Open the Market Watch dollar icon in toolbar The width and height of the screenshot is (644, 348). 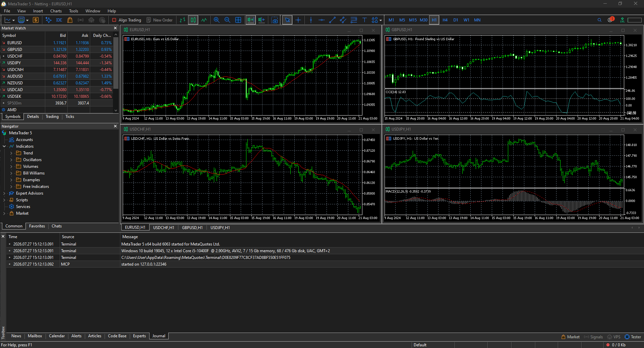pos(36,20)
